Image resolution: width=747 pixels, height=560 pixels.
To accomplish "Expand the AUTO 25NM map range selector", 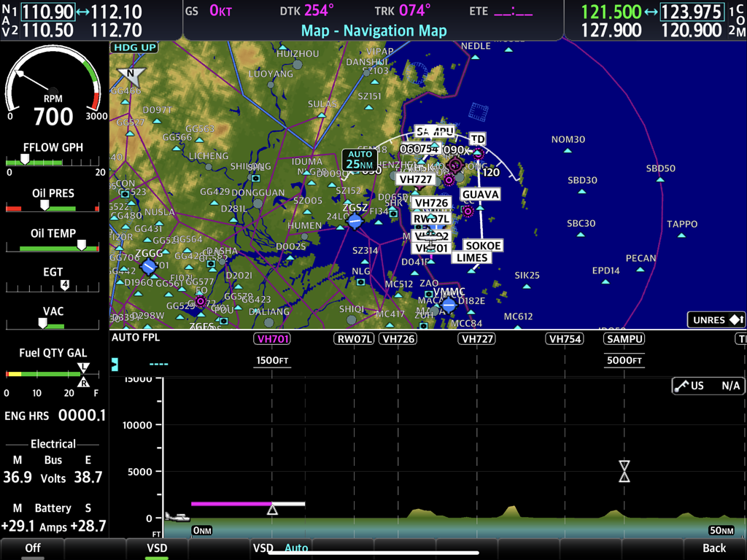I will click(359, 160).
